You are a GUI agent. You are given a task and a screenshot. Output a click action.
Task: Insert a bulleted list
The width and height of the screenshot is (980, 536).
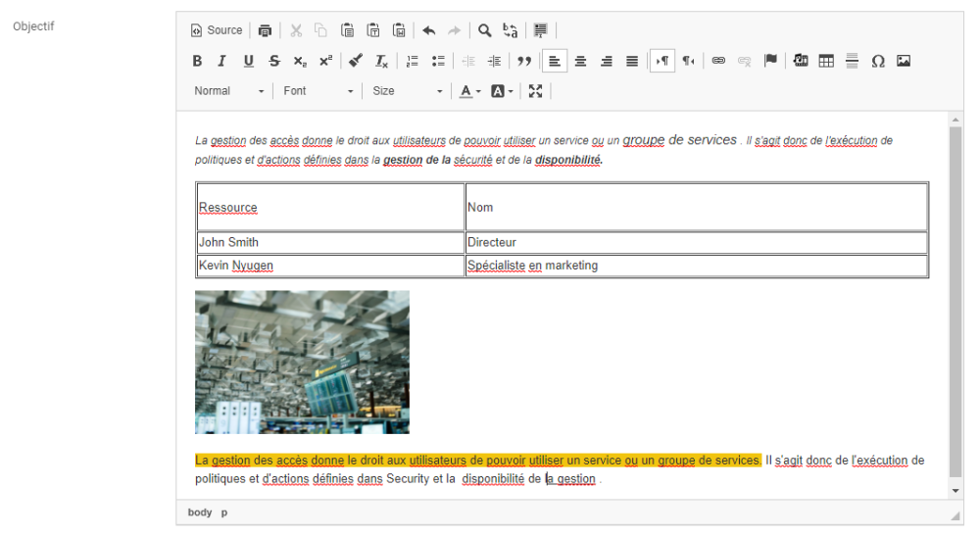tap(438, 61)
